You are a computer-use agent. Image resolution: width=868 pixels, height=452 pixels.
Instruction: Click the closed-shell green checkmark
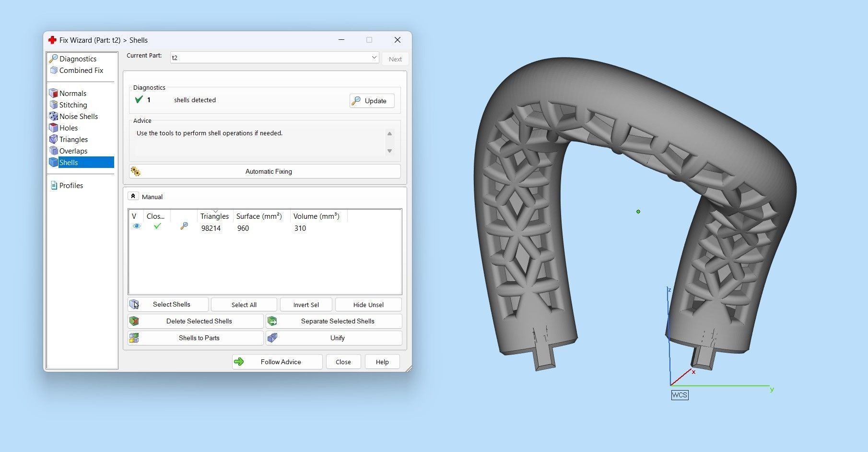pos(157,226)
